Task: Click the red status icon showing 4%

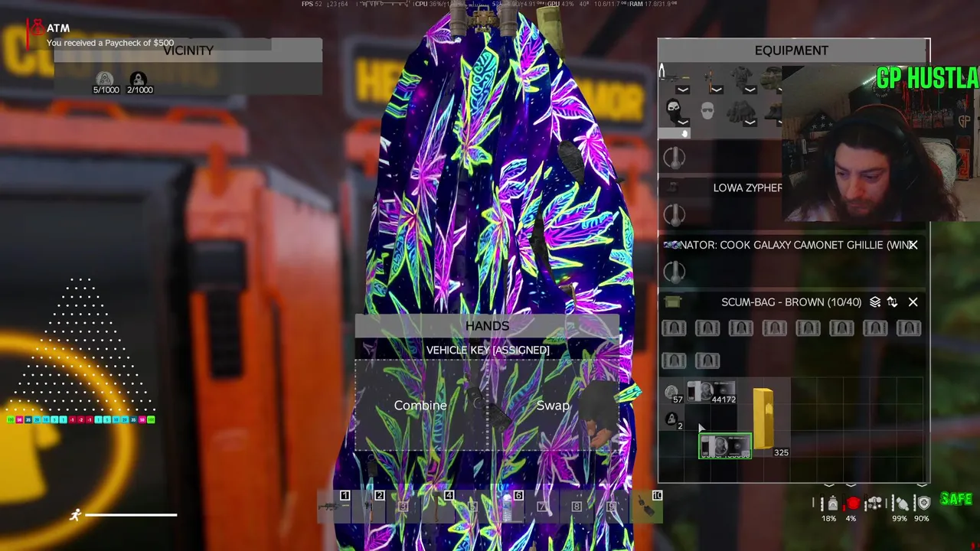Action: point(852,504)
